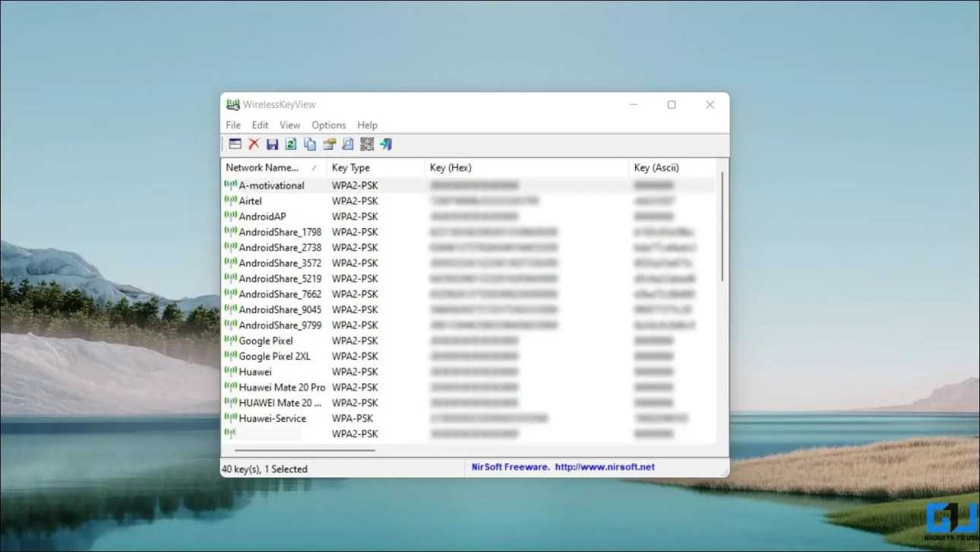This screenshot has height=552, width=980.
Task: Sort list by Key Type column
Action: pyautogui.click(x=351, y=167)
